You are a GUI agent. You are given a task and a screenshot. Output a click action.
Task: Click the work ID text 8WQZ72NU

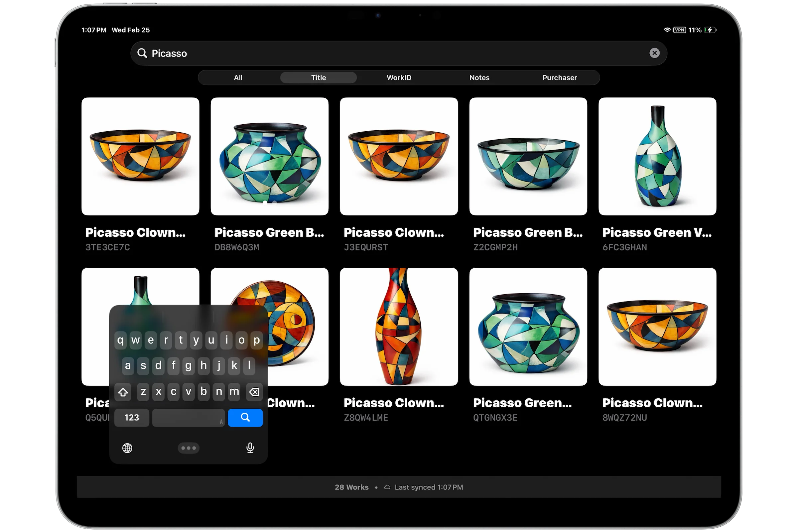coord(625,418)
